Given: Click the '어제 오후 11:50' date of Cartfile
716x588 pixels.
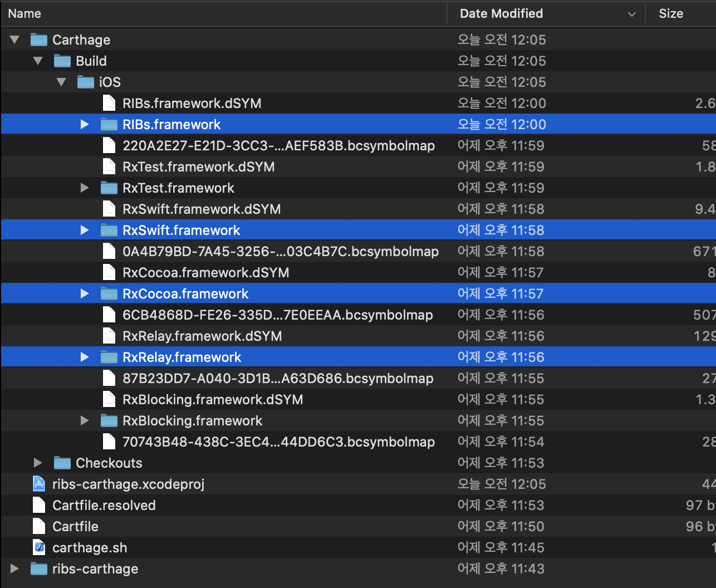Looking at the screenshot, I should (x=501, y=526).
